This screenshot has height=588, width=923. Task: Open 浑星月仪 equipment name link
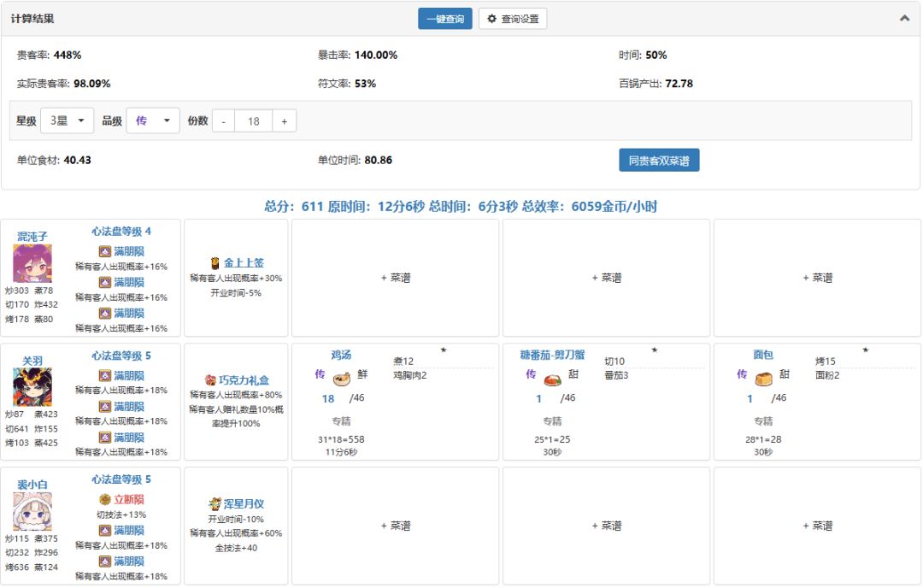click(x=244, y=504)
